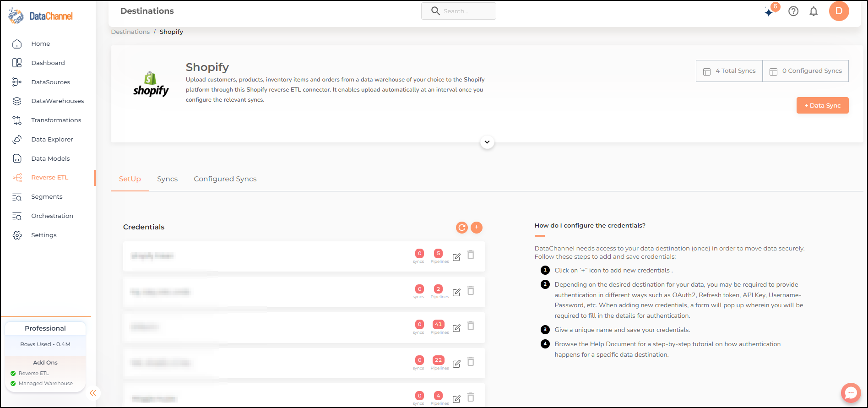Viewport: 868px width, 408px height.
Task: Delete the credential with 5 pipelines
Action: 471,255
